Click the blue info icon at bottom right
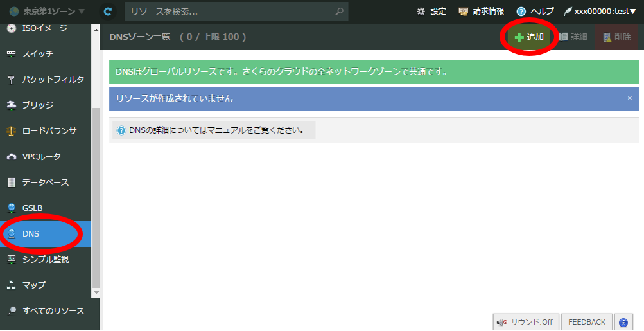The height and width of the screenshot is (331, 644). pos(622,322)
